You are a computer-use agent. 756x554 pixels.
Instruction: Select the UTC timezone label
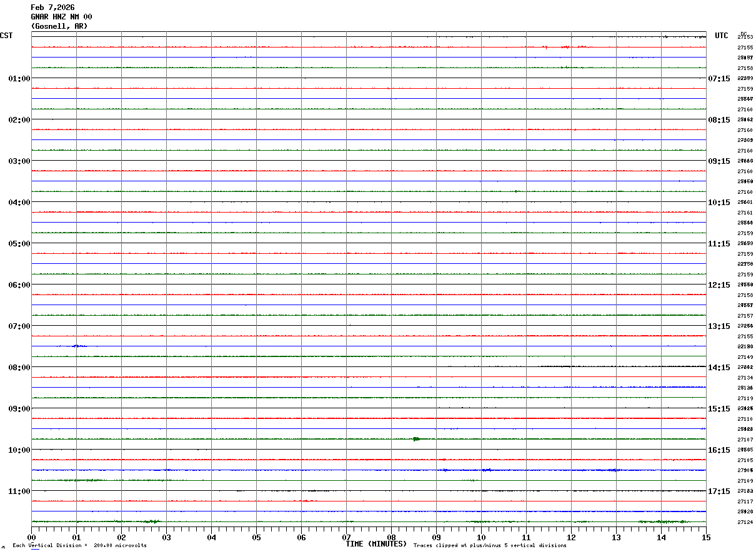[722, 36]
